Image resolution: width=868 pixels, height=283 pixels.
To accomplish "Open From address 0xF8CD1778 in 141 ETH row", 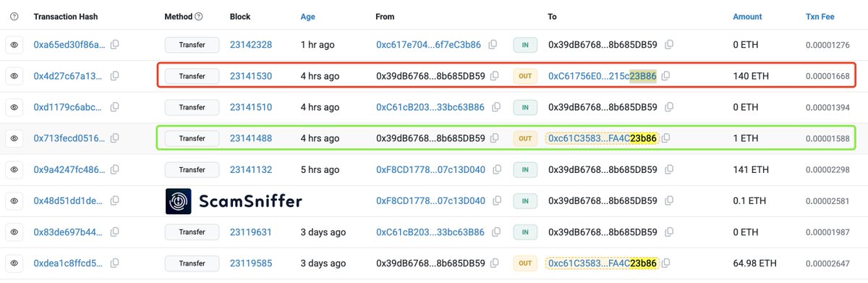I will pyautogui.click(x=430, y=169).
